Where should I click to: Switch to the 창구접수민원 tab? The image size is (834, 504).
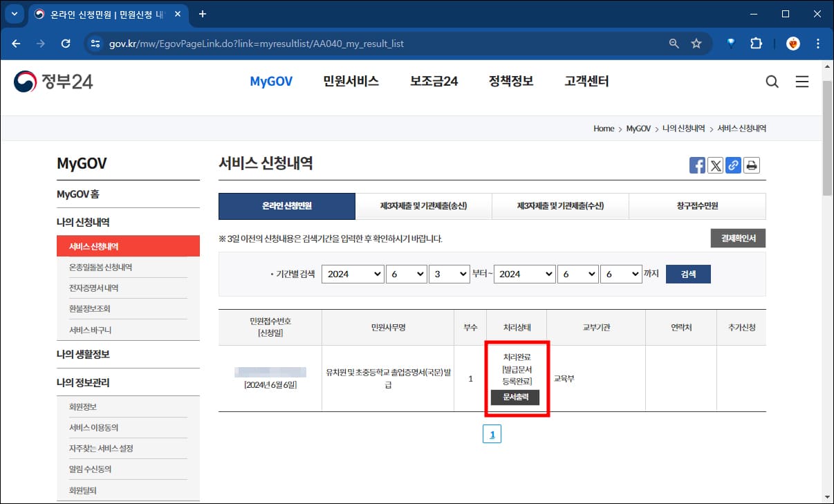[697, 206]
